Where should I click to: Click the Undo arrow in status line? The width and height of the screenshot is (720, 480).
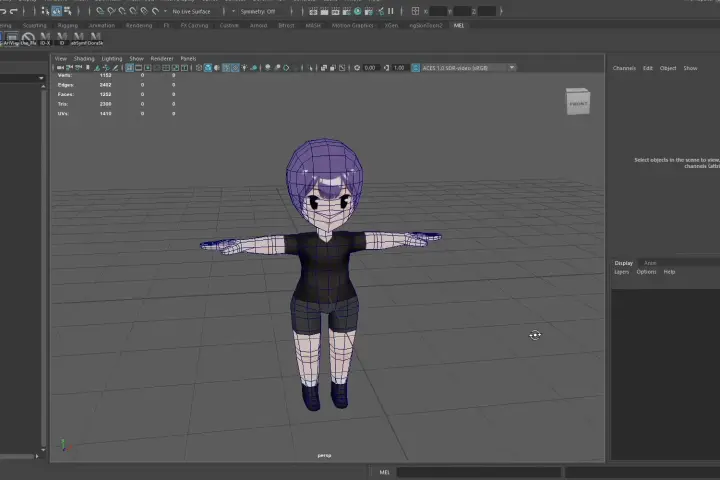tap(3, 11)
